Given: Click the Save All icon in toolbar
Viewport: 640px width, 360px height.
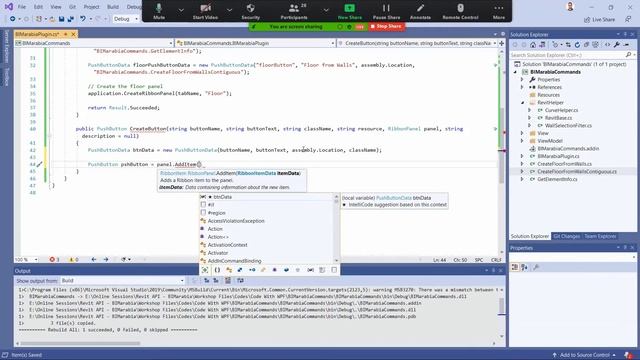Looking at the screenshot, I should click(x=71, y=19).
